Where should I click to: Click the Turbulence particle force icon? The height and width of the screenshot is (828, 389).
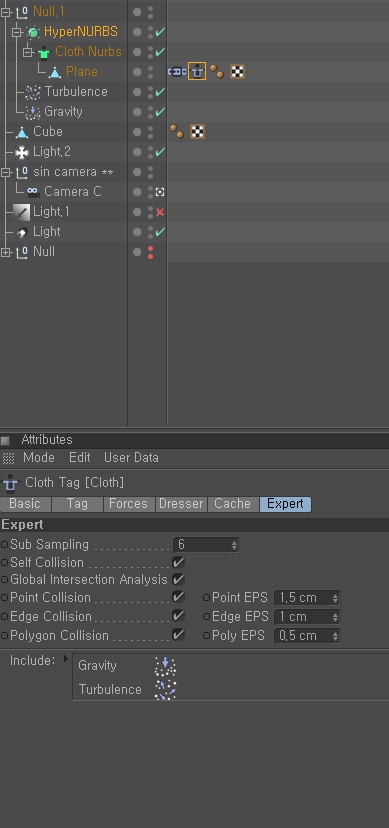[x=33, y=92]
